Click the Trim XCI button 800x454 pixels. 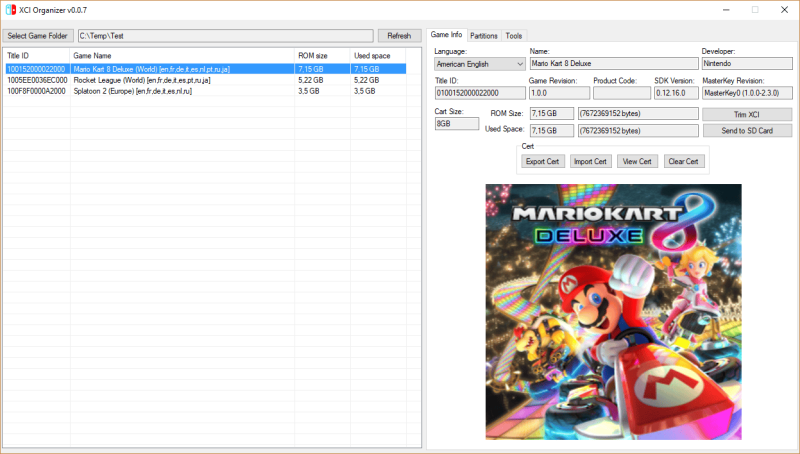pos(747,114)
